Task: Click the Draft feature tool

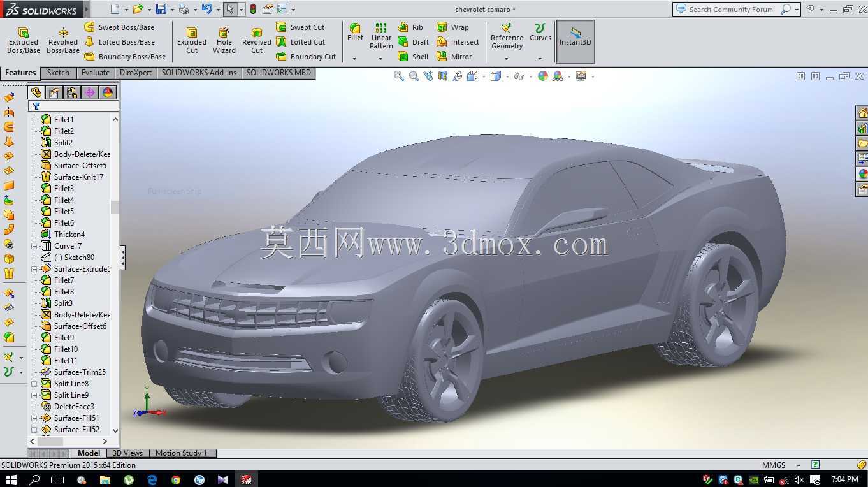Action: [x=413, y=42]
